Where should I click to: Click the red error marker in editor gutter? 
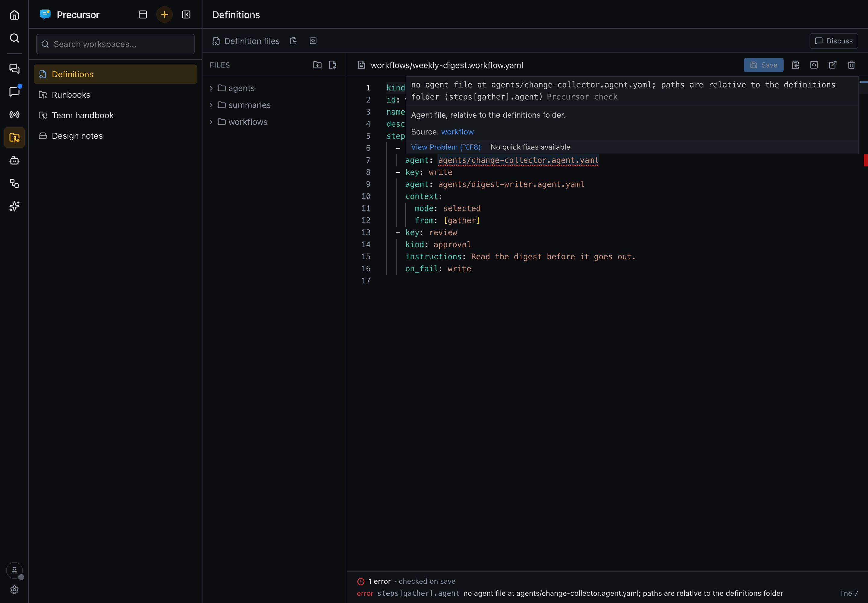tap(865, 160)
